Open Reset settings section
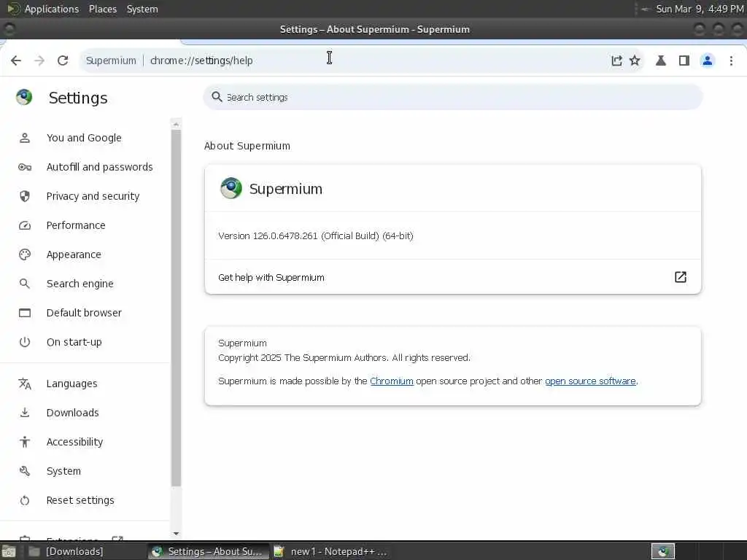Viewport: 747px width, 560px height. pos(80,500)
